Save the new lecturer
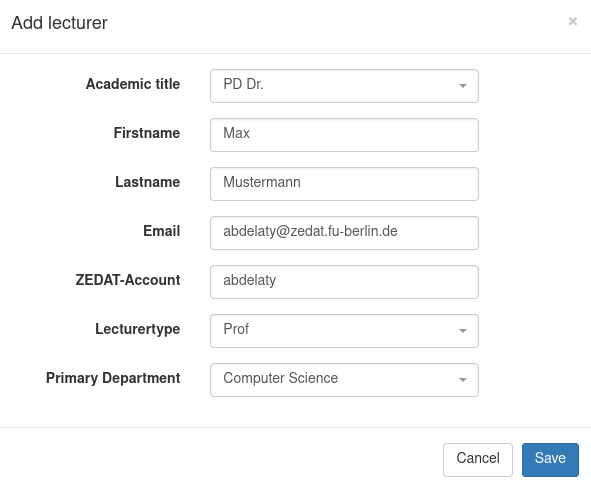Screen dimensions: 591x489 click(x=550, y=460)
